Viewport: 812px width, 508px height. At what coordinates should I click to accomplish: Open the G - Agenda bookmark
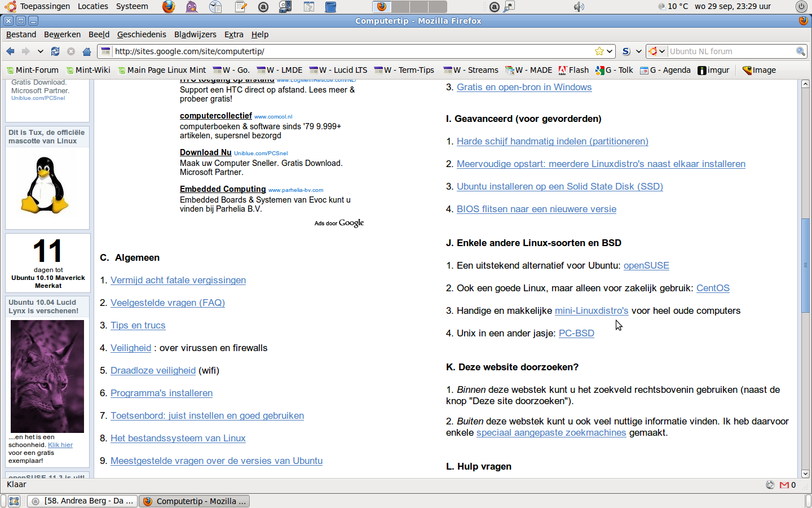pyautogui.click(x=665, y=70)
